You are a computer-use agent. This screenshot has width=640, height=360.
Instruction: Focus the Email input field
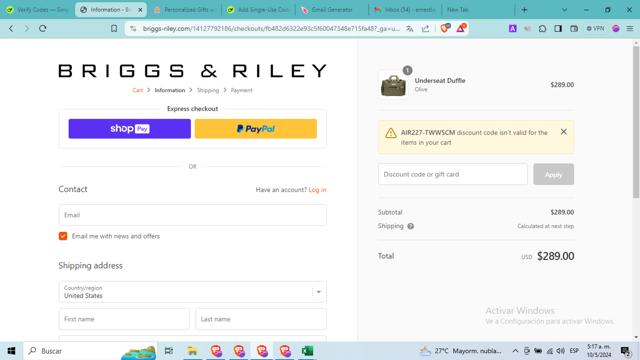coord(192,215)
